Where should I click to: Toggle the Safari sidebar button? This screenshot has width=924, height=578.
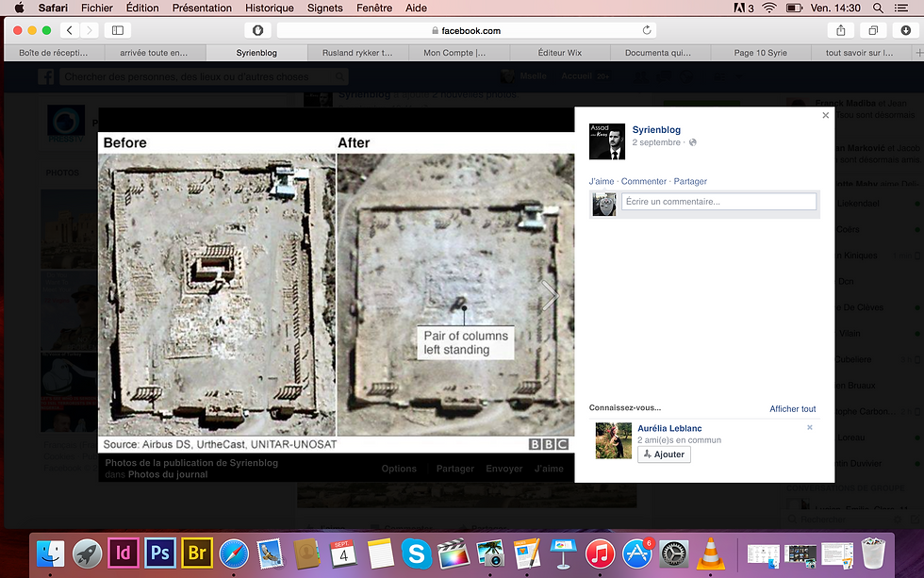pyautogui.click(x=118, y=30)
